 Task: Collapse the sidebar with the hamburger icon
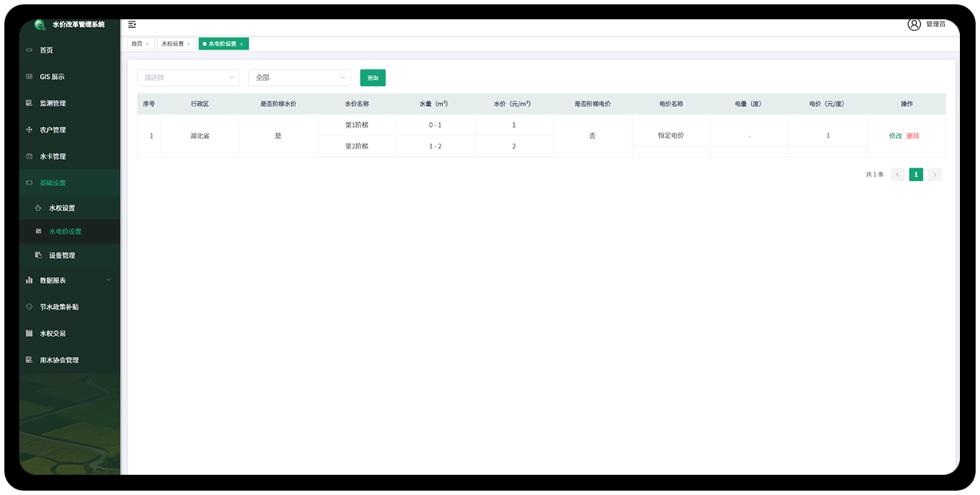[x=132, y=25]
